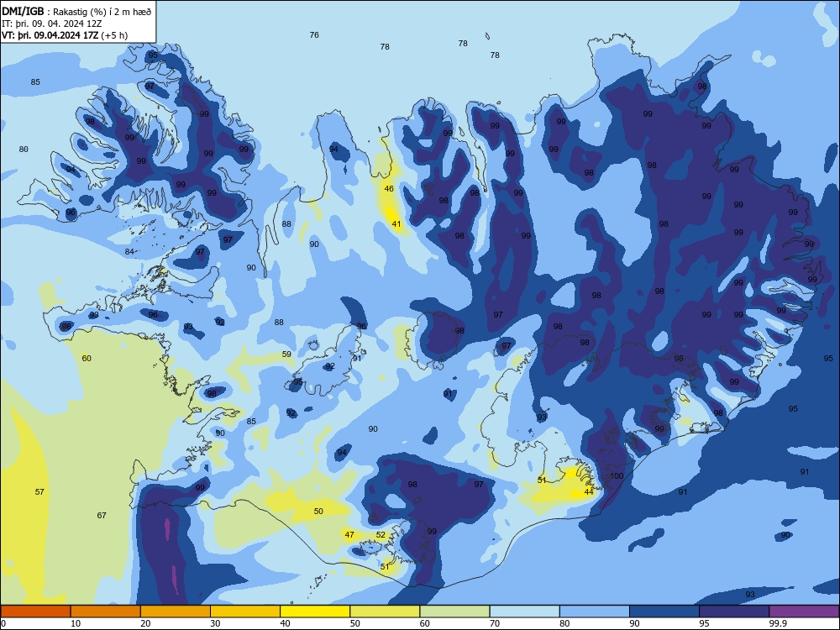The height and width of the screenshot is (630, 840).
Task: Click the pale blue 70–80 legend swatch
Action: click(x=524, y=612)
